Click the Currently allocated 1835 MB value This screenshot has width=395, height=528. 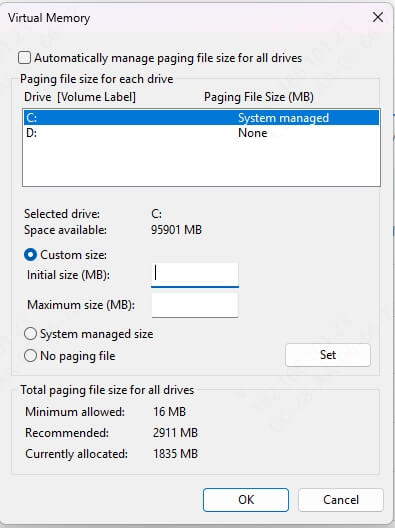(x=175, y=454)
